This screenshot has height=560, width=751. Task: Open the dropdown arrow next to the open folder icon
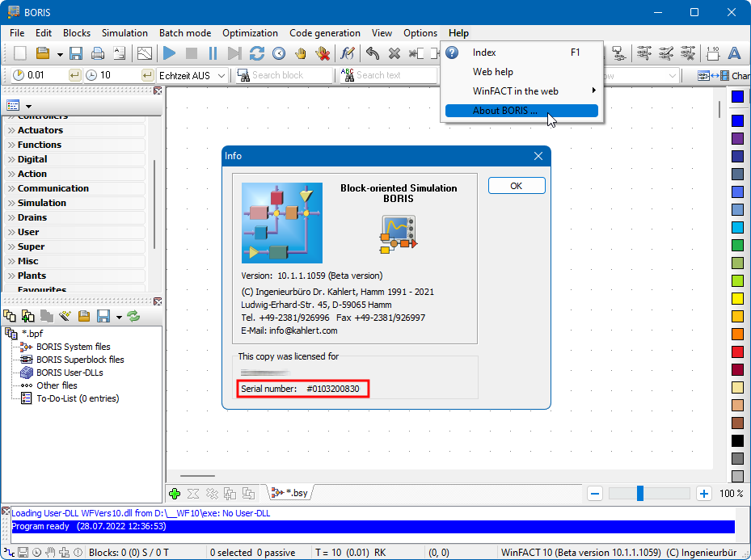pos(60,54)
